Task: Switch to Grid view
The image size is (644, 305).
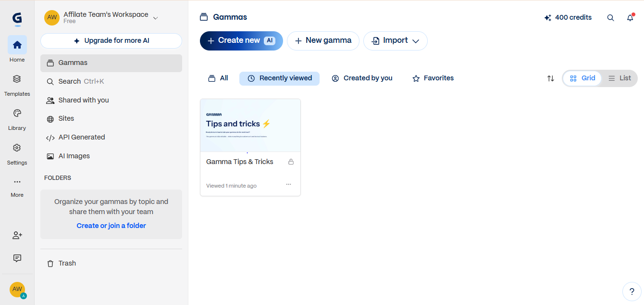Action: tap(582, 78)
